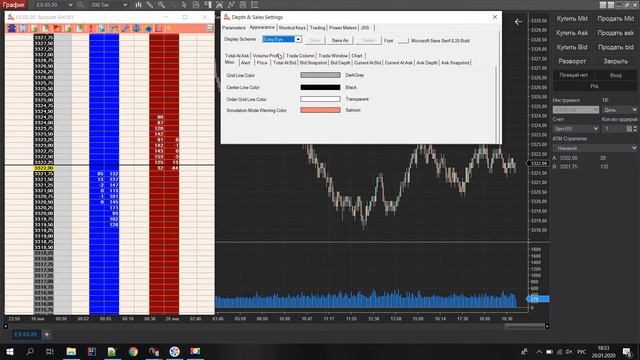Click the order quantity input field
The width and height of the screenshot is (640, 360).
coord(614,129)
